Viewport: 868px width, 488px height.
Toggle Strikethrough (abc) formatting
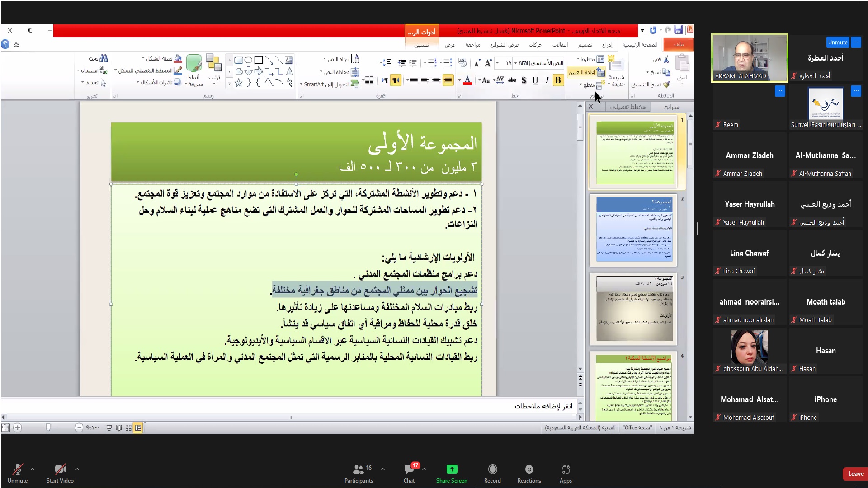click(x=512, y=80)
